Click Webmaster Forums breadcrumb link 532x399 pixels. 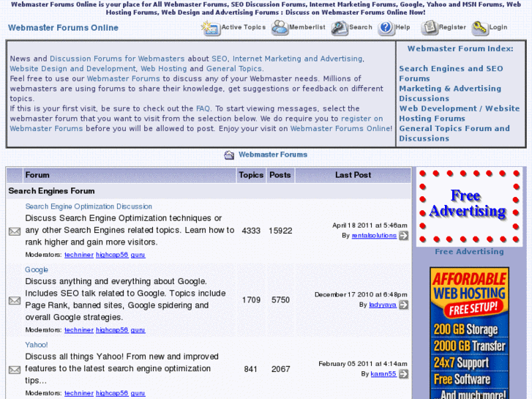[273, 154]
